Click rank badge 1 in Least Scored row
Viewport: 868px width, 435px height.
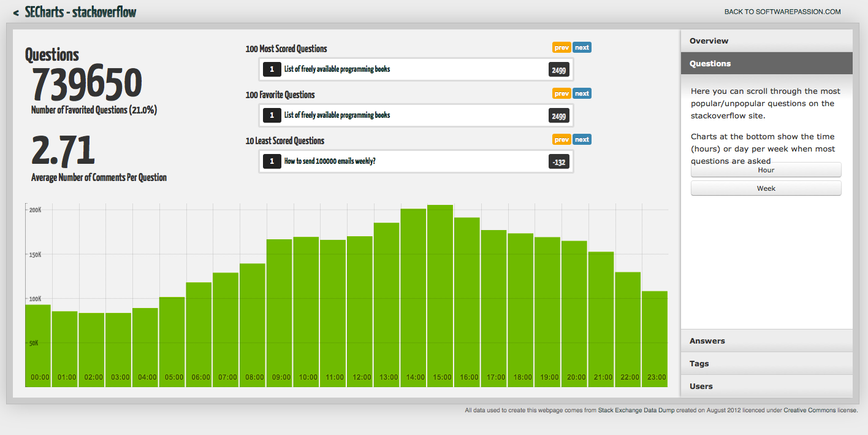tap(272, 161)
